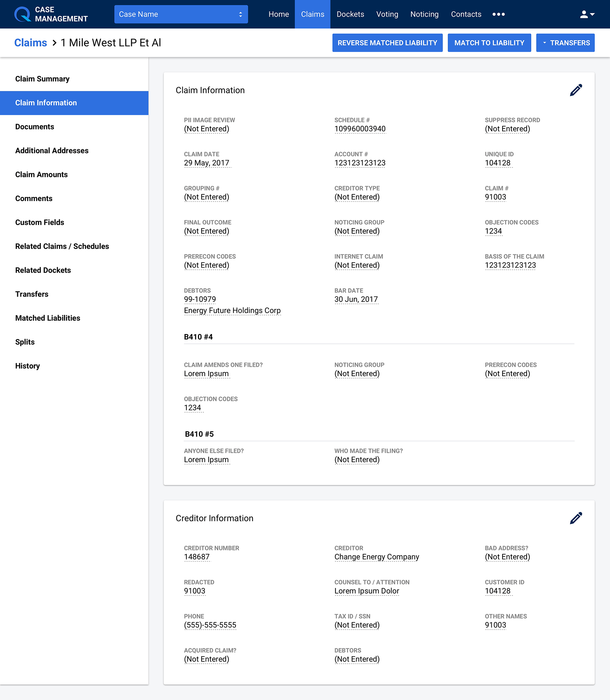
Task: Open Claim Amounts sidebar section
Action: tap(42, 175)
